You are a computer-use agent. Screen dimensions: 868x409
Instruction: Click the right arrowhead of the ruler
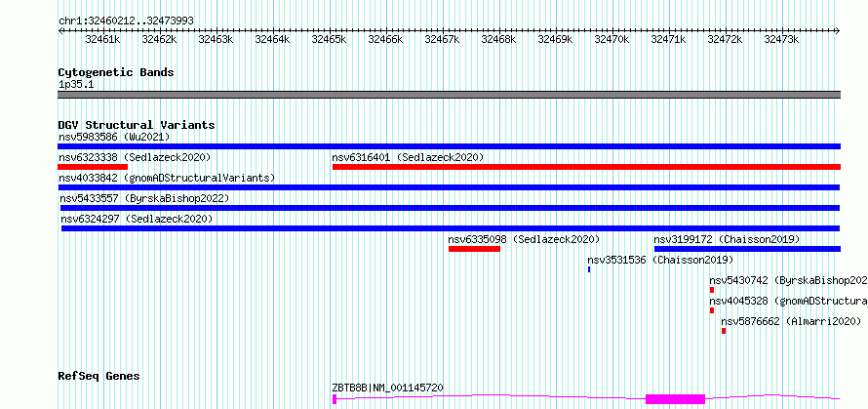838,30
